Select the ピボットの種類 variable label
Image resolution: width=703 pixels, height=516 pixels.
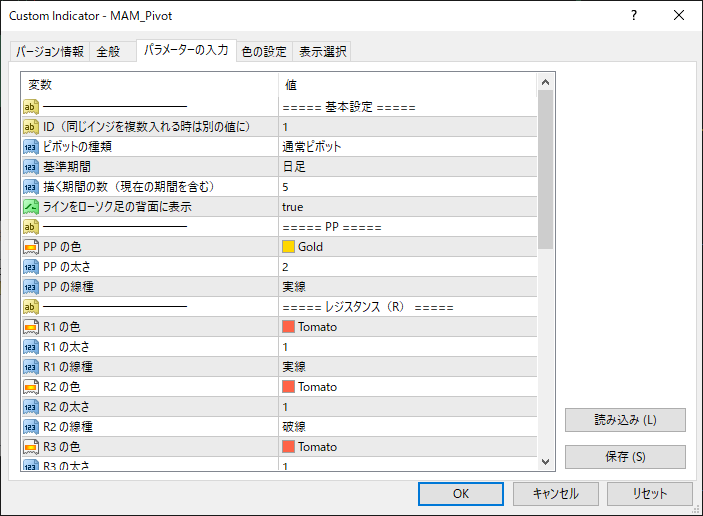click(77, 147)
